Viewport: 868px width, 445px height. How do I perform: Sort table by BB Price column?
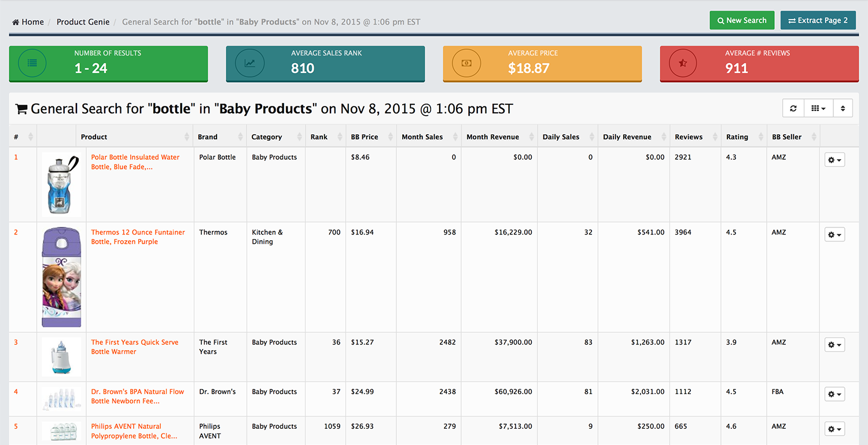[372, 137]
